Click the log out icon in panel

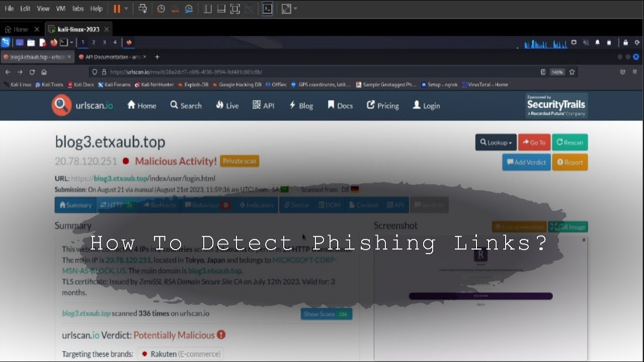tap(636, 43)
